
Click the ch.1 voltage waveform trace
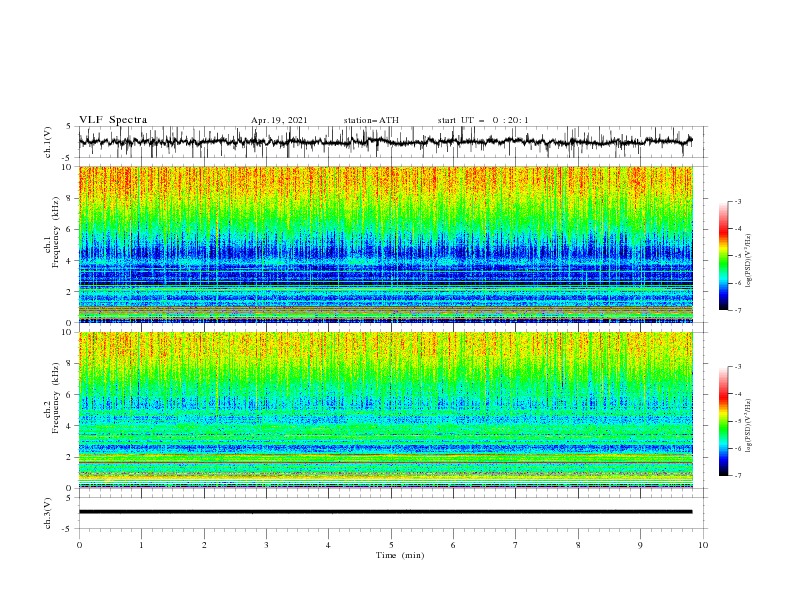point(385,141)
